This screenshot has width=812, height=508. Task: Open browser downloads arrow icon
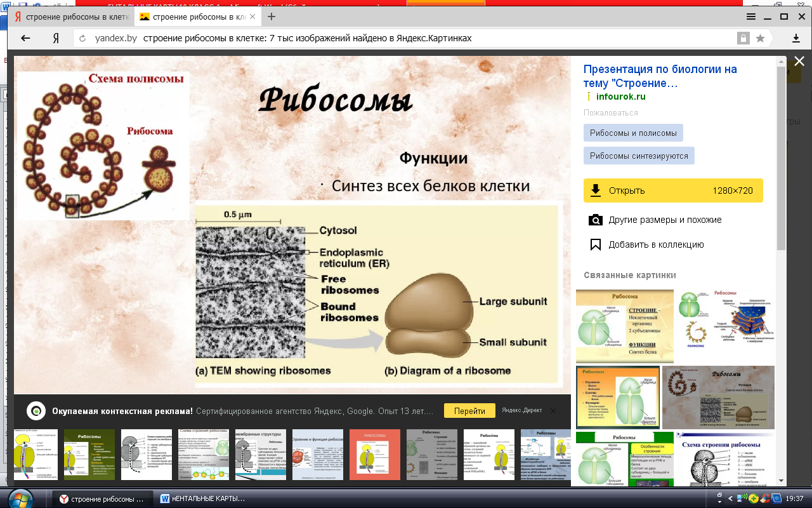coord(796,38)
